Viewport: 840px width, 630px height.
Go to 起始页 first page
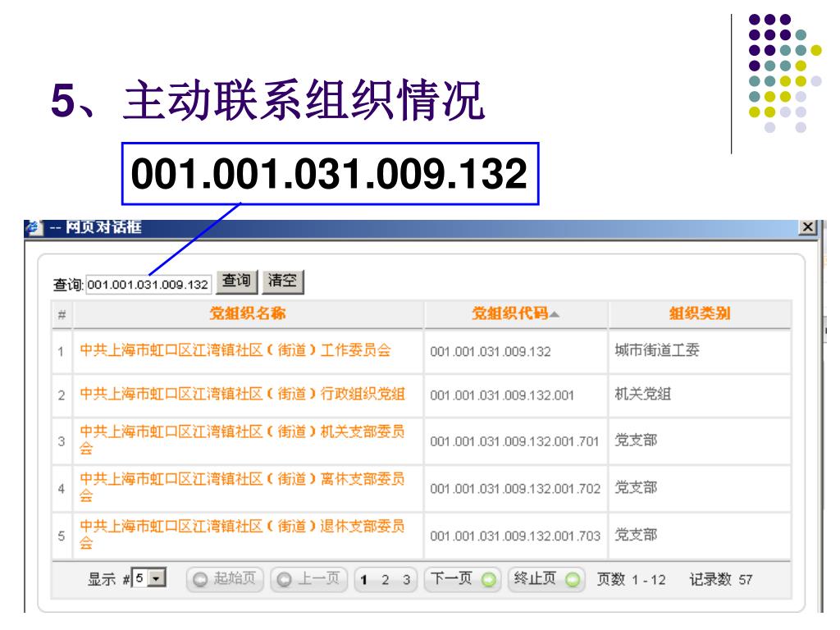[x=225, y=579]
